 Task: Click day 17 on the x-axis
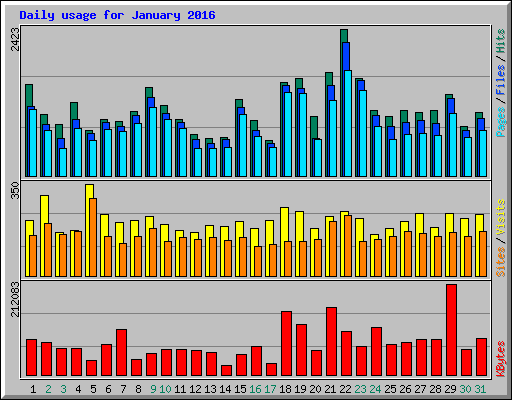[x=270, y=389]
